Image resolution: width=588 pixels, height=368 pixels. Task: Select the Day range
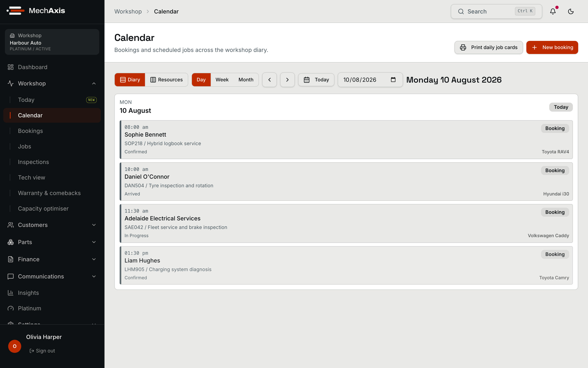pos(201,80)
